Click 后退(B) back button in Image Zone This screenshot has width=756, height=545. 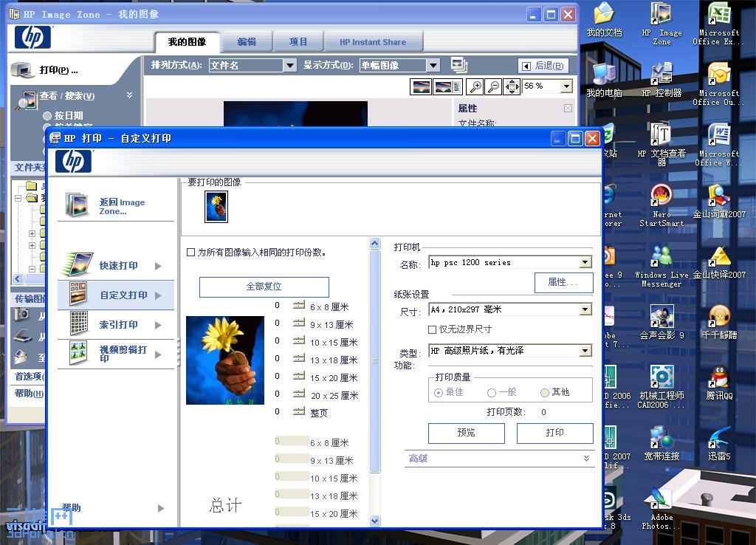pyautogui.click(x=543, y=66)
